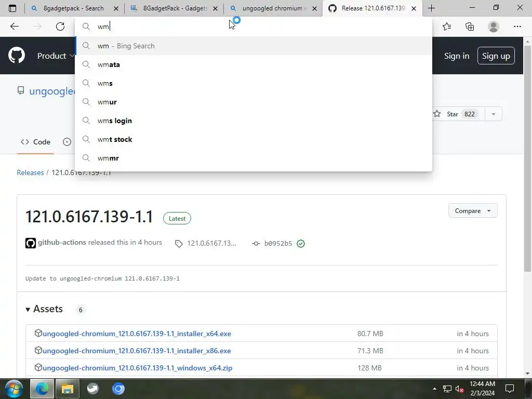Open the Collections panel
532x399 pixels.
pos(470,26)
